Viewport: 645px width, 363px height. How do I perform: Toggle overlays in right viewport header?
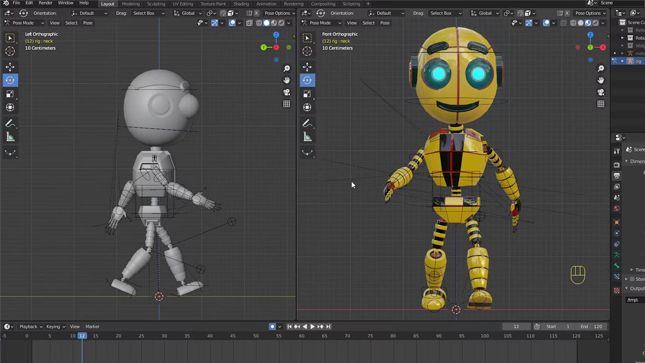546,23
